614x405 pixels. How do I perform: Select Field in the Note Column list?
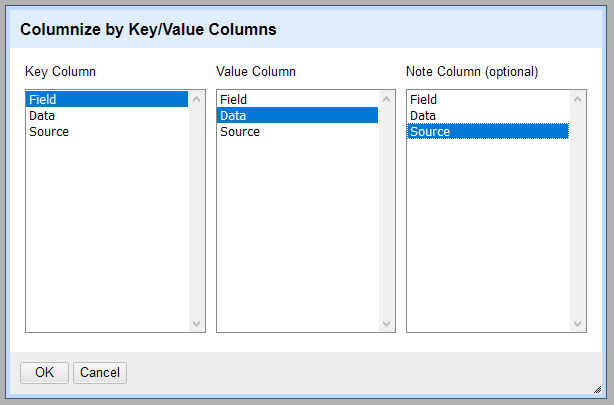[487, 99]
